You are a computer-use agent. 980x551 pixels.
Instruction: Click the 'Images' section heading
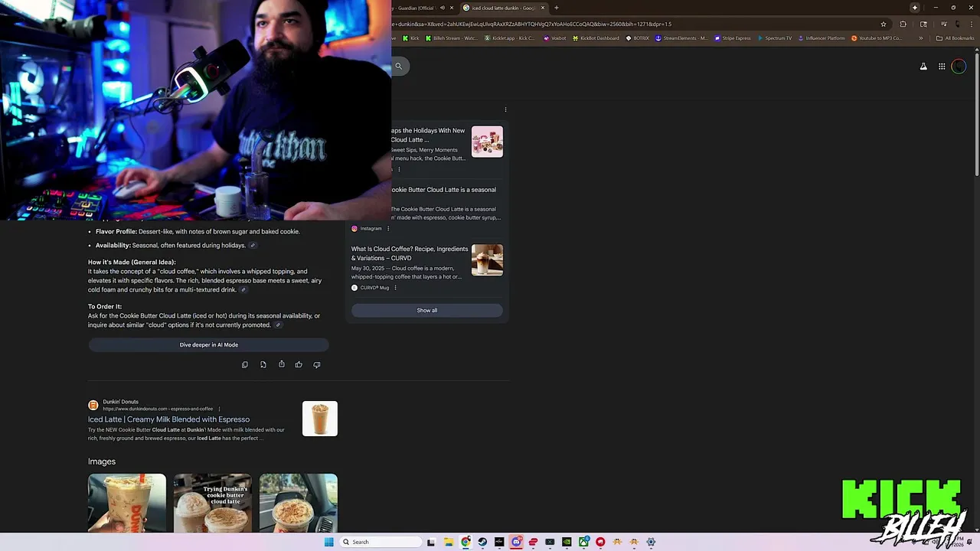click(102, 461)
